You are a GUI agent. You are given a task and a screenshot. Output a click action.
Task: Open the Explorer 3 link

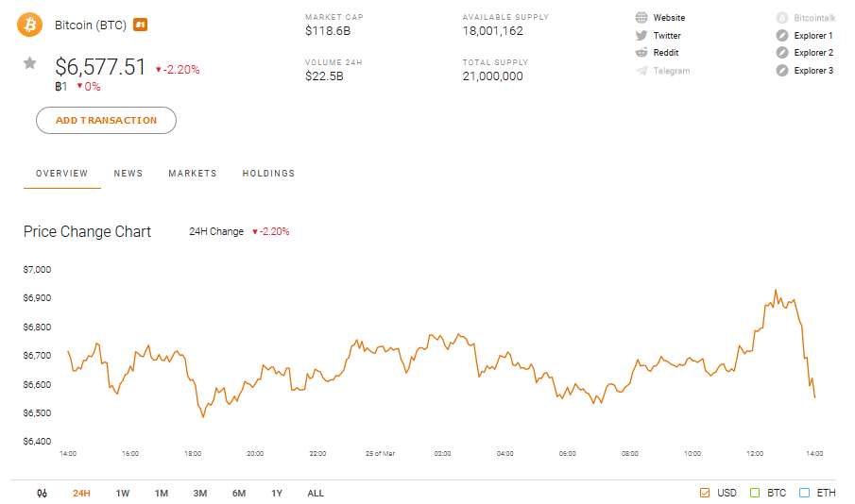point(813,70)
